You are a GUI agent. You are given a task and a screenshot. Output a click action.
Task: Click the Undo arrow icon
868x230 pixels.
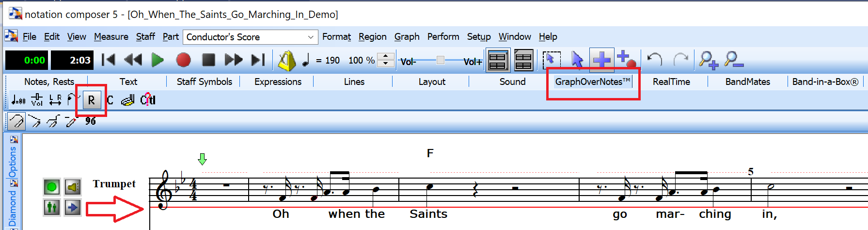(x=655, y=60)
